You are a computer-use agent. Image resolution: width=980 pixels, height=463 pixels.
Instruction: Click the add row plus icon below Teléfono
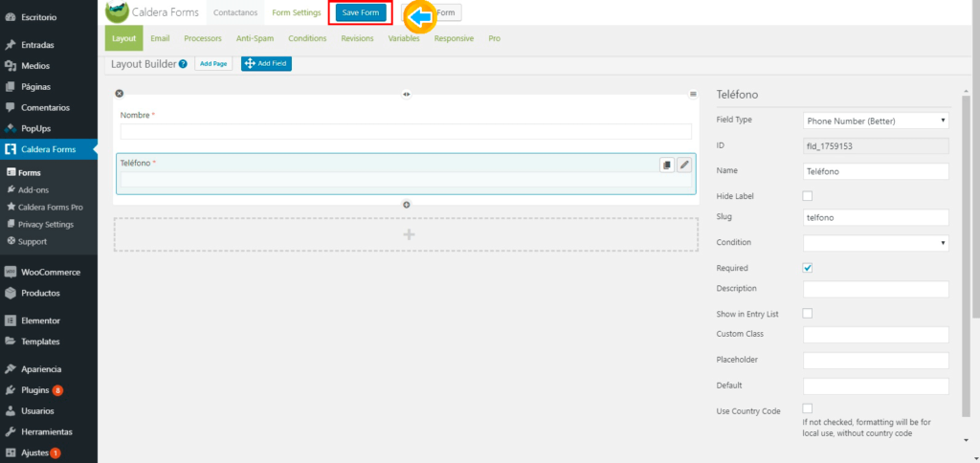406,205
